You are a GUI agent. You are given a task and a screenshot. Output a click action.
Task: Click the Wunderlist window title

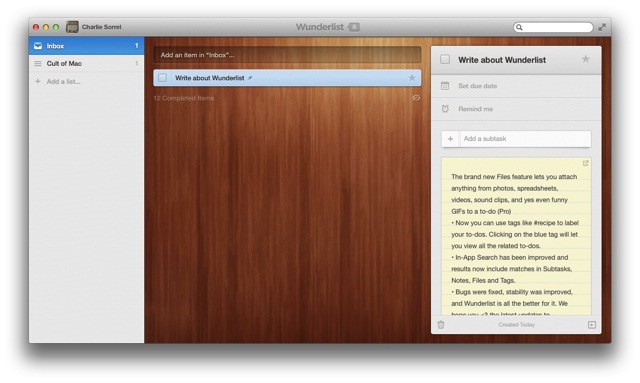click(x=320, y=27)
